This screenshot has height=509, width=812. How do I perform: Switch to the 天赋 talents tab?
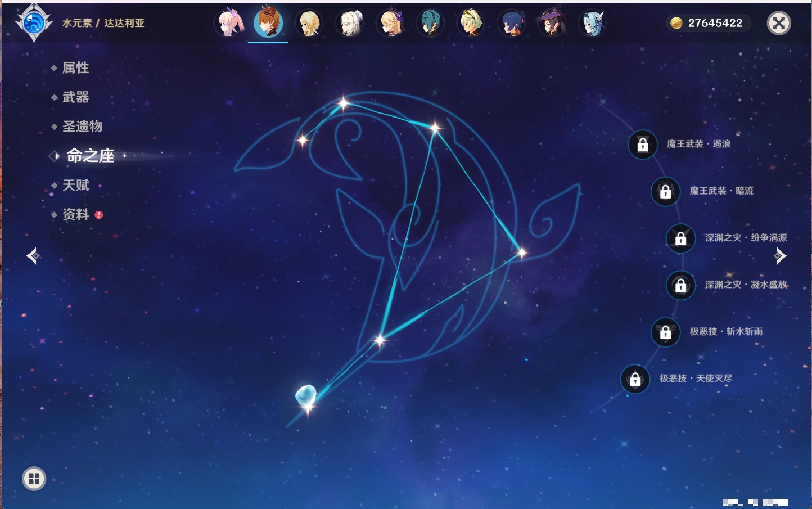click(x=75, y=185)
